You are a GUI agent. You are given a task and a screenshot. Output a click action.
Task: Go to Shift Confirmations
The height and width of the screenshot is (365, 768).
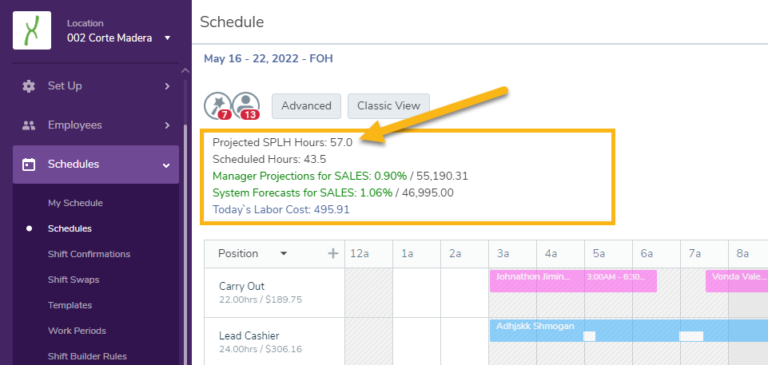(89, 254)
